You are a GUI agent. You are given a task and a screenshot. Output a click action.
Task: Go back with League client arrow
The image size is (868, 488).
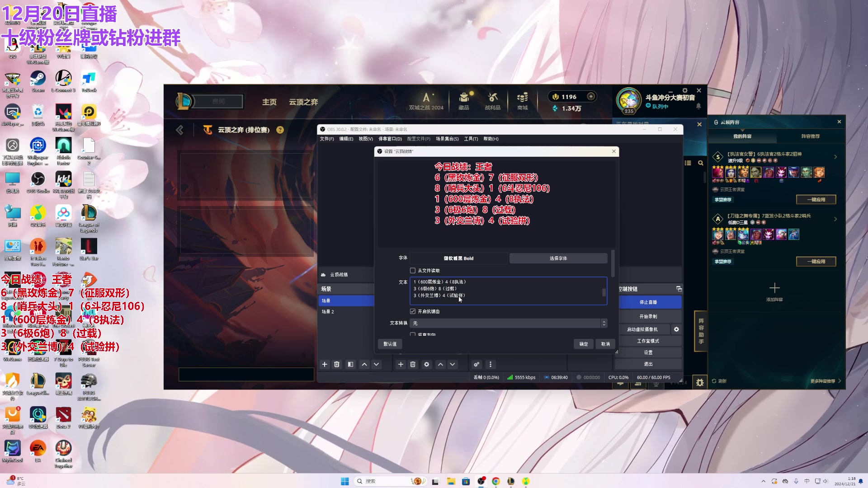(x=180, y=130)
